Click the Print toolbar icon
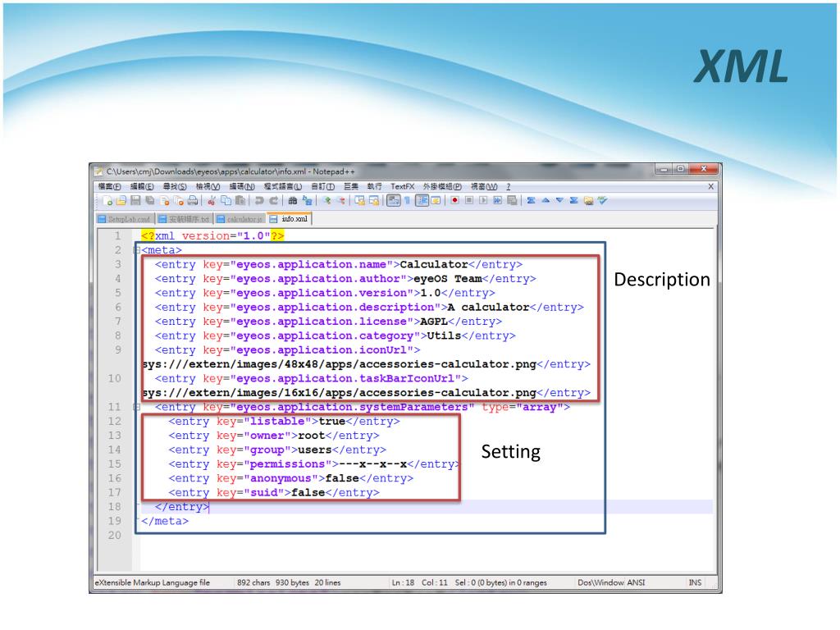Viewport: 840px width, 630px height. (x=192, y=201)
